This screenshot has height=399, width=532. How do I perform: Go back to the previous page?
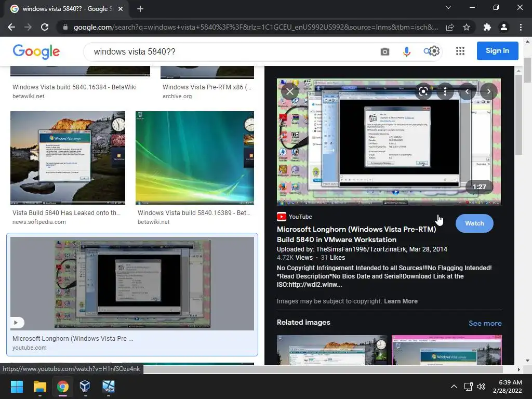point(11,27)
